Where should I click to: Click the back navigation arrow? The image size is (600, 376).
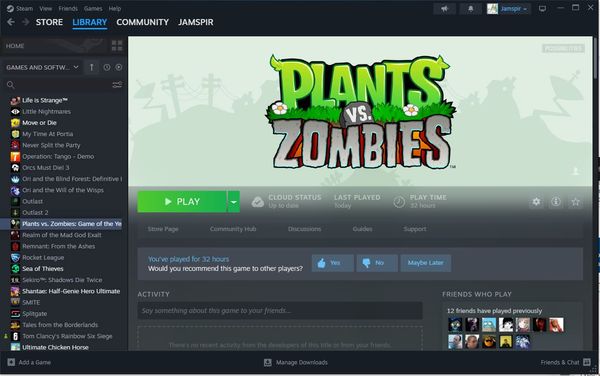(x=11, y=22)
